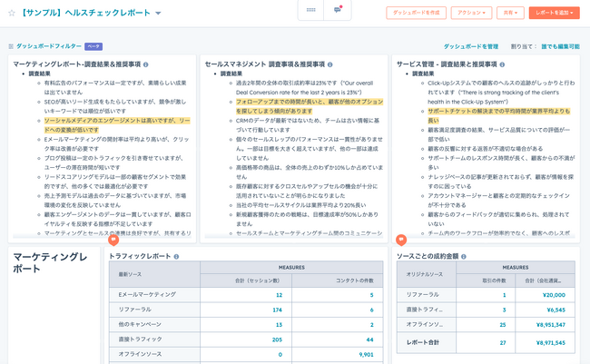Favorite the dashboard with the star icon
The height and width of the screenshot is (364, 590).
coord(12,14)
